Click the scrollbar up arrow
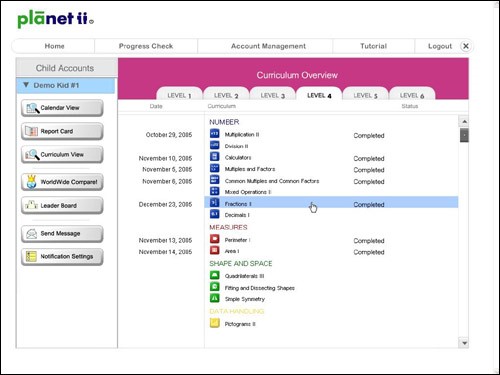Image resolution: width=500 pixels, height=375 pixels. (x=464, y=121)
